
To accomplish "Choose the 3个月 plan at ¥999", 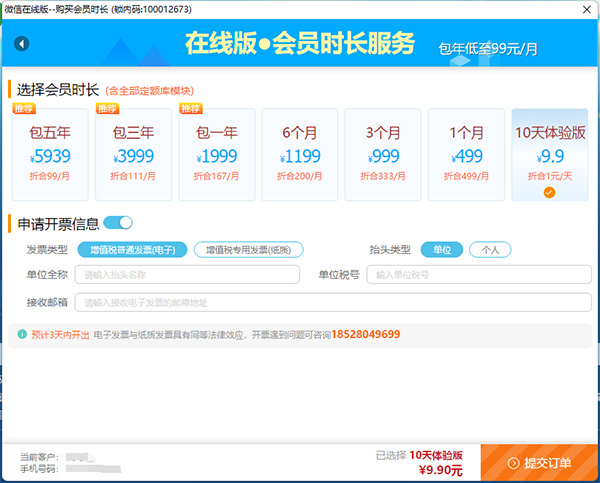I will 383,155.
